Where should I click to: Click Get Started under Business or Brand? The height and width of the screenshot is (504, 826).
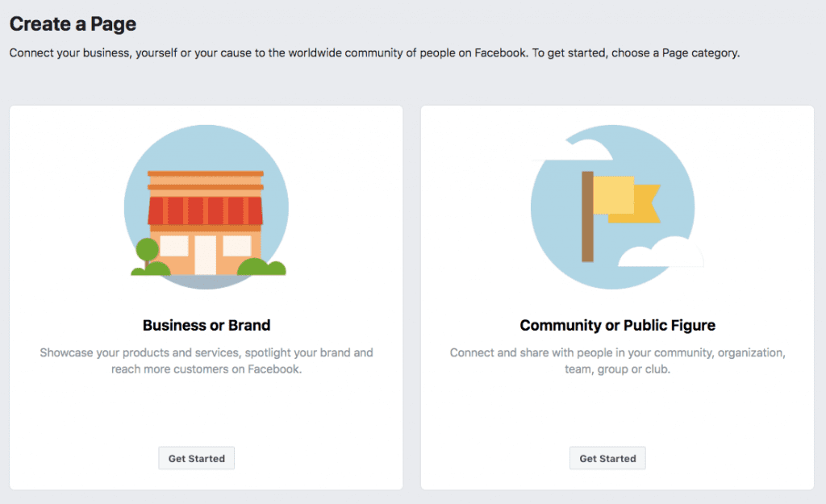pyautogui.click(x=196, y=458)
